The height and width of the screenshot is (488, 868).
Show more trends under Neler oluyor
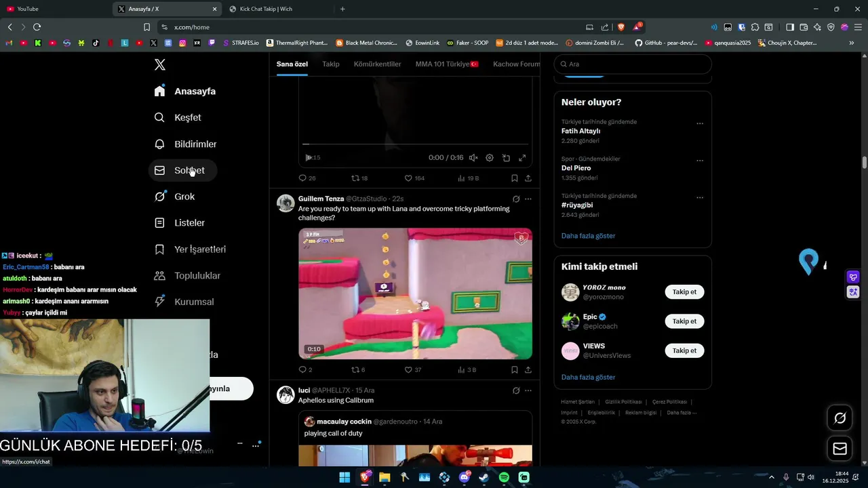click(588, 236)
